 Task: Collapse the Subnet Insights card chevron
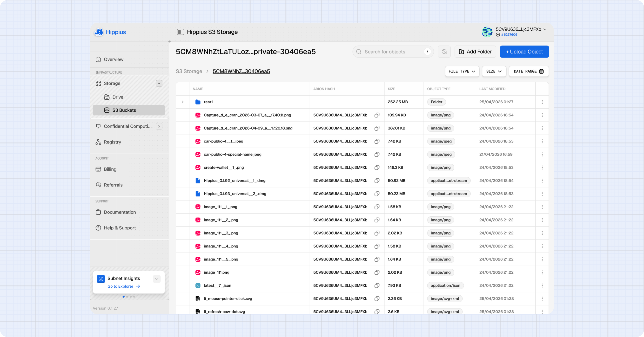pos(157,279)
